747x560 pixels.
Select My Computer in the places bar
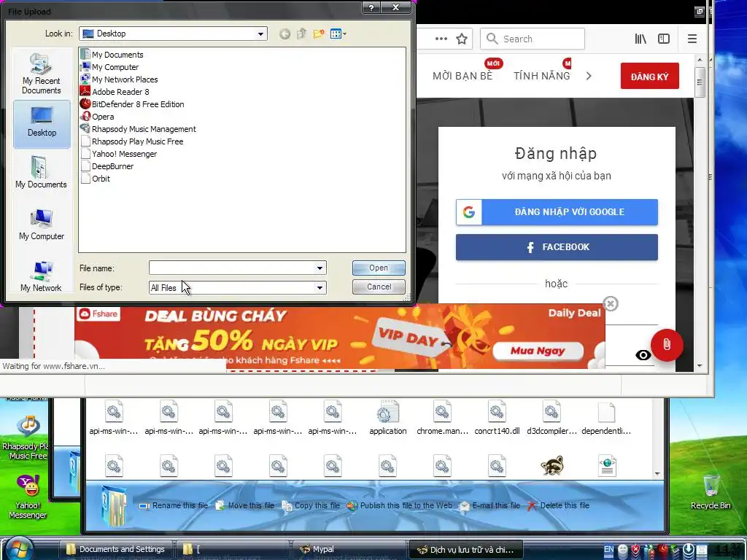tap(42, 225)
